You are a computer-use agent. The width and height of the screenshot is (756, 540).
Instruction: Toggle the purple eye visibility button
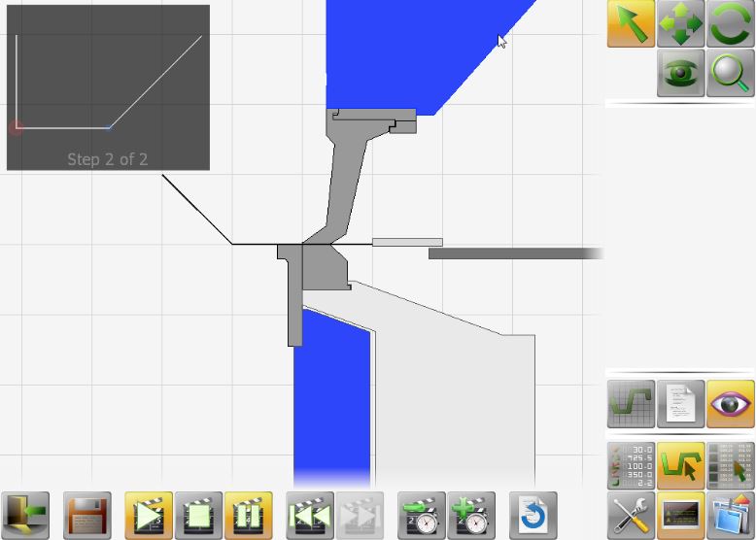(731, 404)
